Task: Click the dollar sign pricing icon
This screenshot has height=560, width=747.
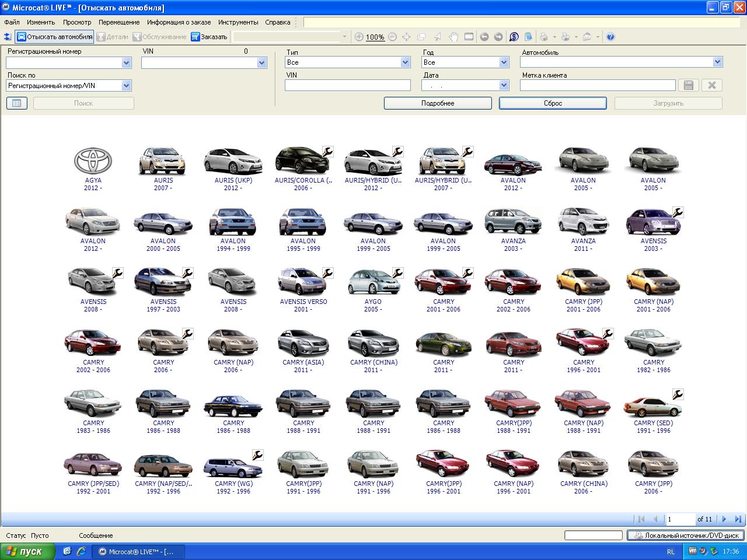Action: 514,37
